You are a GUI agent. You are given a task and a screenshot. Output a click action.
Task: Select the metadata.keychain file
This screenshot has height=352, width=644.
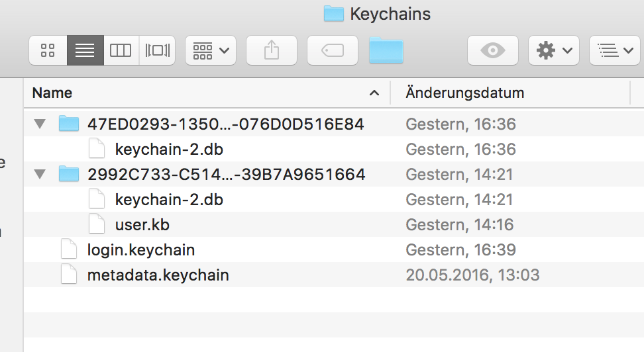(158, 275)
